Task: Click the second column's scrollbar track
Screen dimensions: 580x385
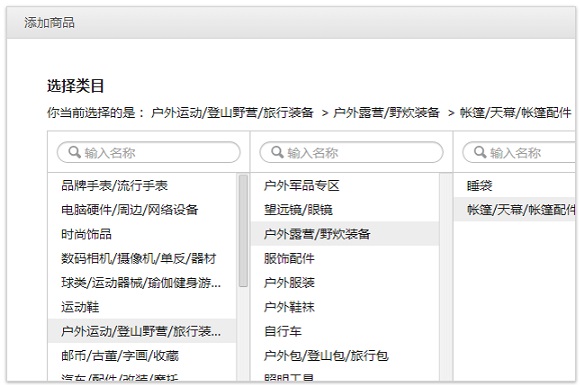Action: pyautogui.click(x=446, y=277)
